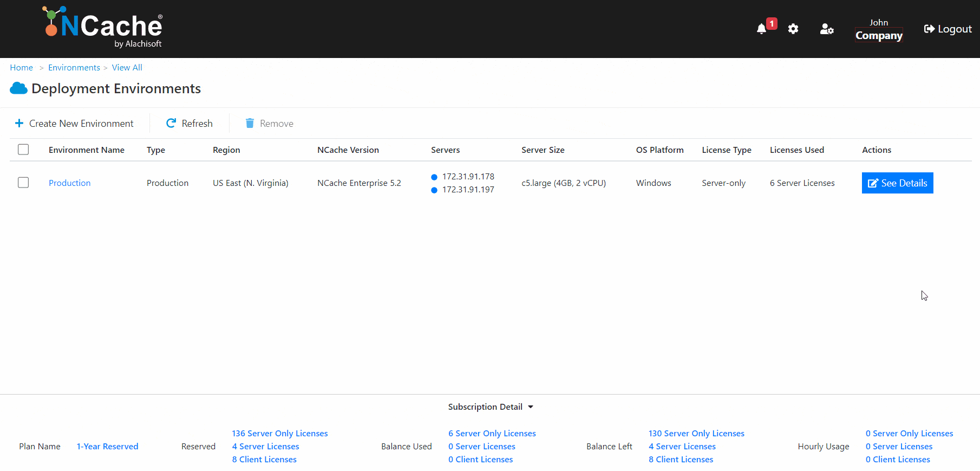Click hourly usage 0 Client Licenses

[x=898, y=460]
